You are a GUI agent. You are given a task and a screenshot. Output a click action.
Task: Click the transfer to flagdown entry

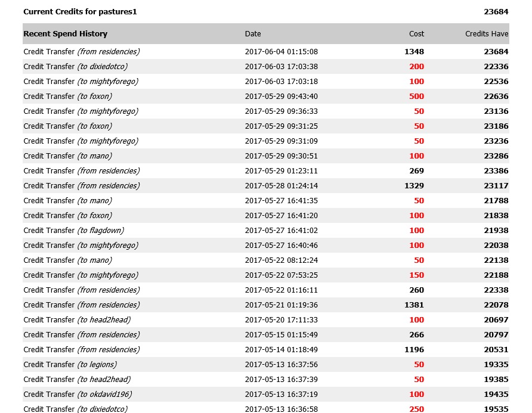(x=74, y=231)
